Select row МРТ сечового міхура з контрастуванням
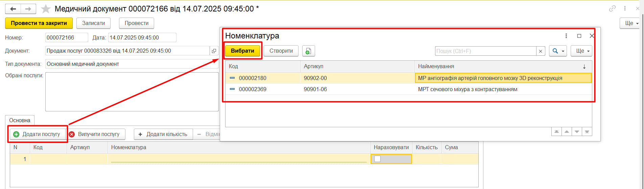Image resolution: width=644 pixels, height=189 pixels. 467,89
